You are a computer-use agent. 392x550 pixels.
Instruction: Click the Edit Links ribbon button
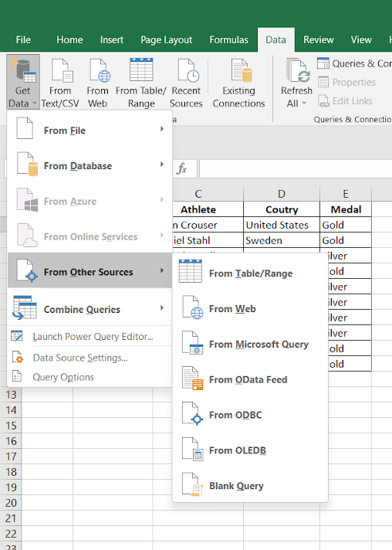point(345,101)
